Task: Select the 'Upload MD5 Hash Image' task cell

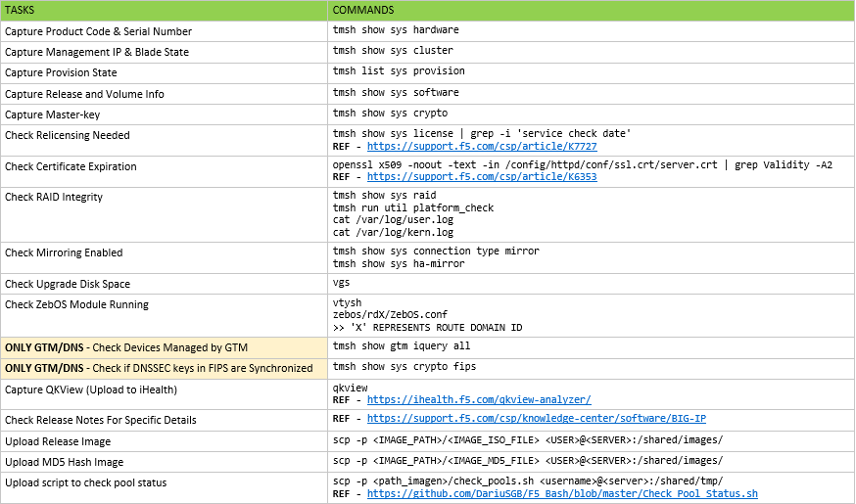Action: 67,460
